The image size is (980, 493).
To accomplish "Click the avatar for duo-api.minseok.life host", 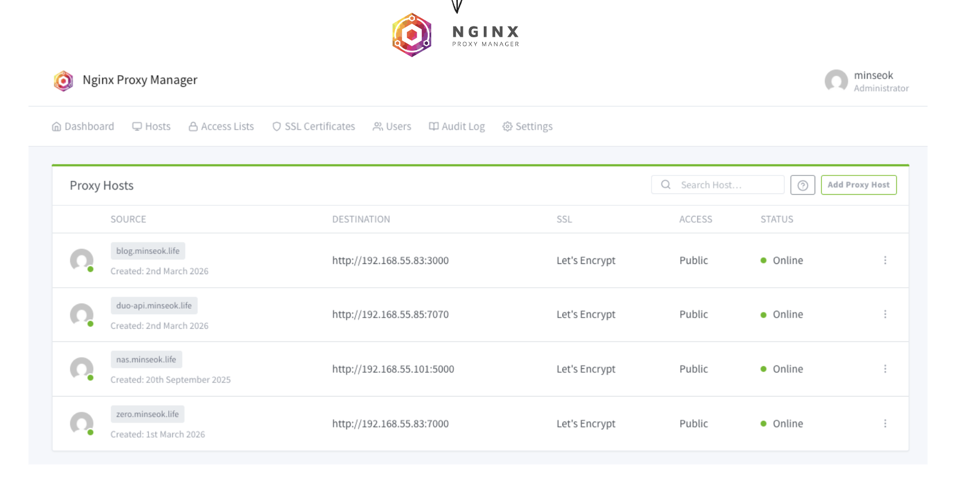I will [81, 315].
